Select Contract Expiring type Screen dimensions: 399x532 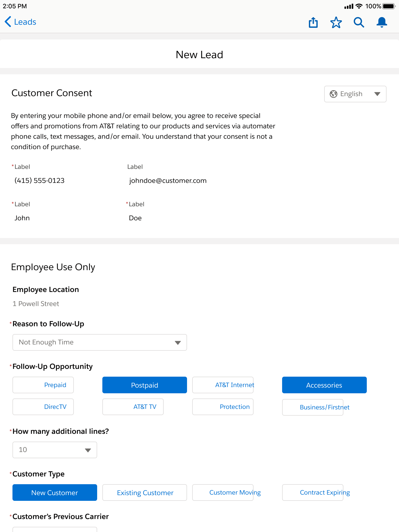coord(313,493)
